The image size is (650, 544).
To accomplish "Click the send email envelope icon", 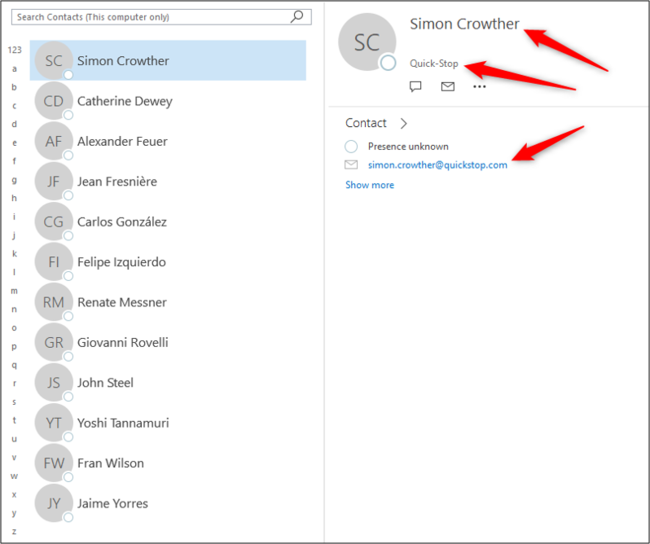I will coord(448,86).
